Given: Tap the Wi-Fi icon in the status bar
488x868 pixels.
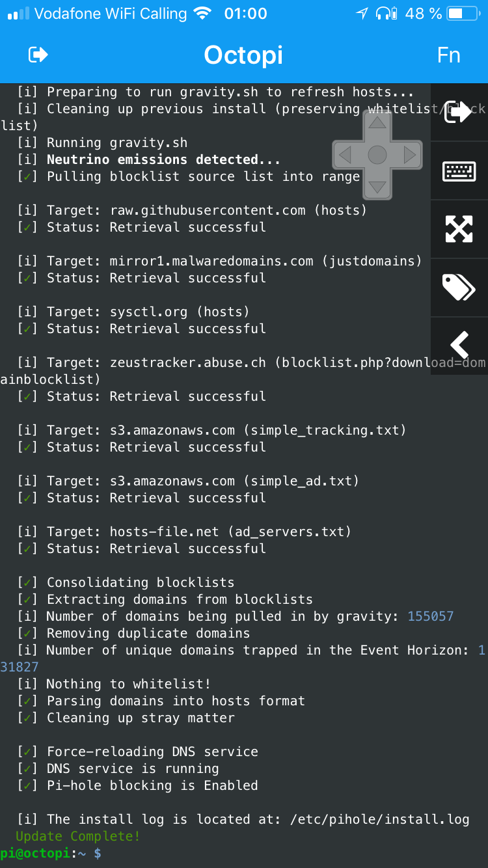Looking at the screenshot, I should click(202, 13).
